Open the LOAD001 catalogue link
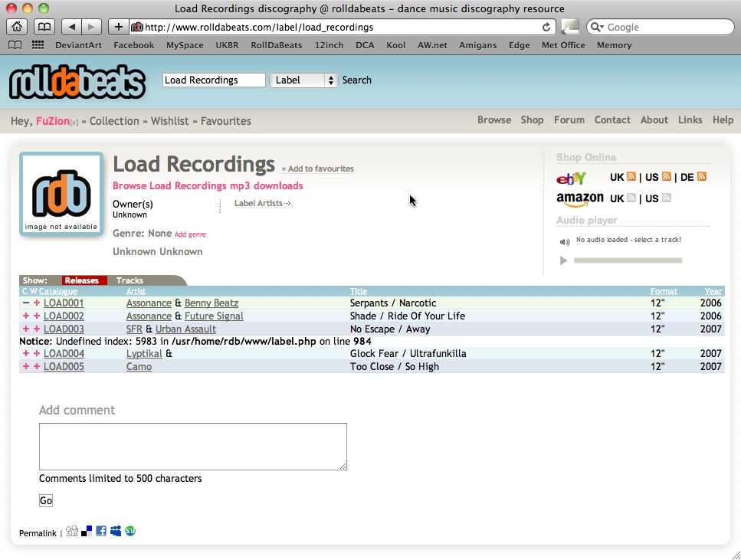This screenshot has height=560, width=741. pyautogui.click(x=64, y=303)
